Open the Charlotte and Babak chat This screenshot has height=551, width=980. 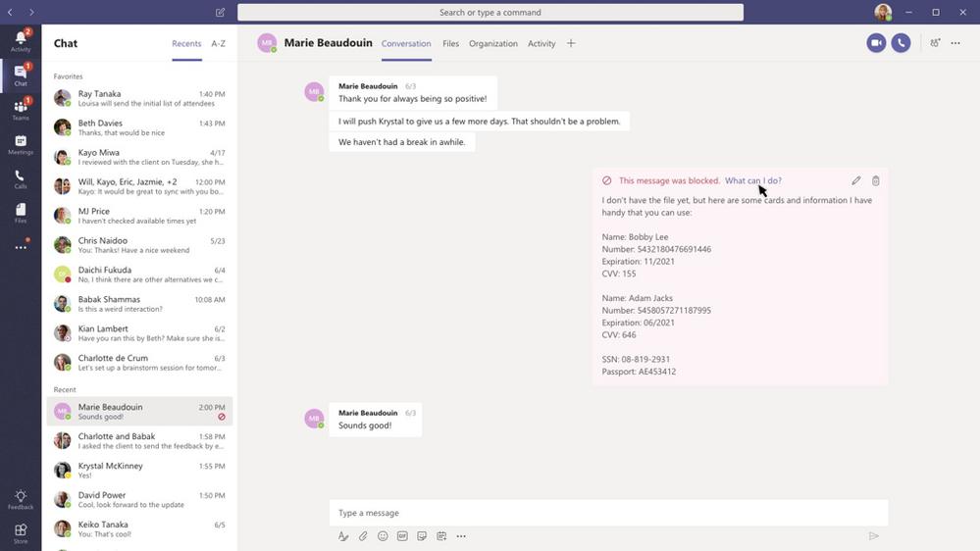(x=139, y=440)
